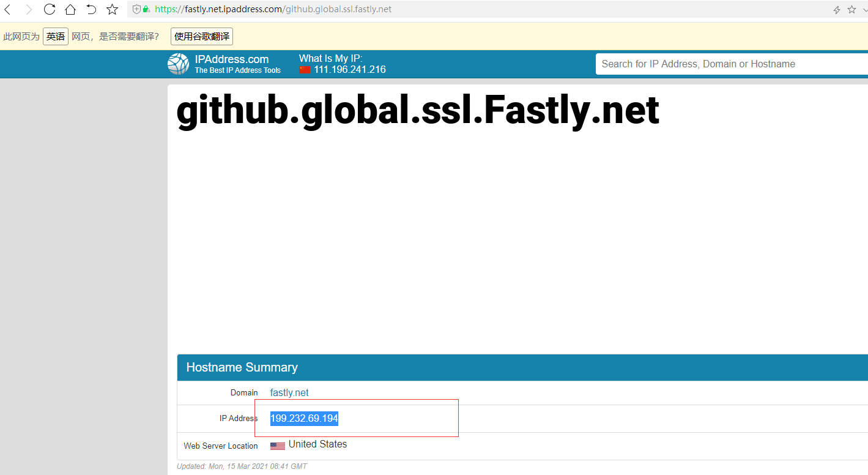Screen dimensions: 868x475
Task: Click the lightning bolt speed mode icon
Action: coord(837,10)
